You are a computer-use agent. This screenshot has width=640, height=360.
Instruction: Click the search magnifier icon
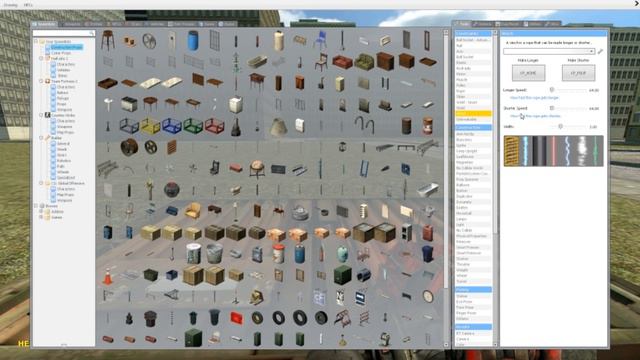pos(91,33)
